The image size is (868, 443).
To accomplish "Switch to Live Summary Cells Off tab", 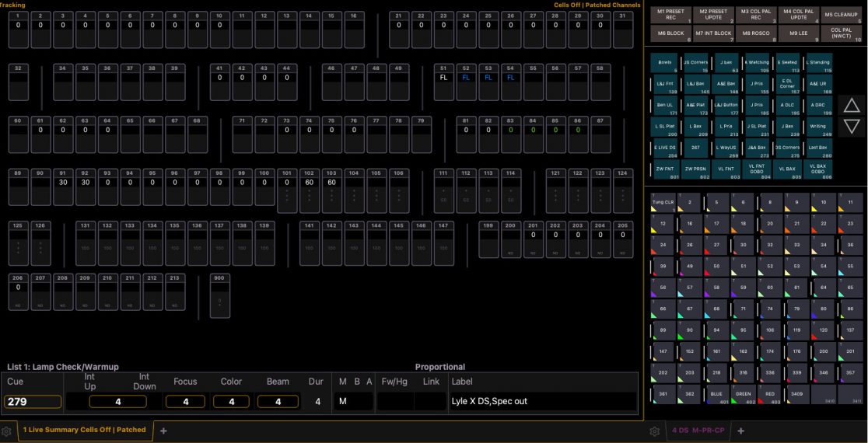I will pyautogui.click(x=84, y=430).
